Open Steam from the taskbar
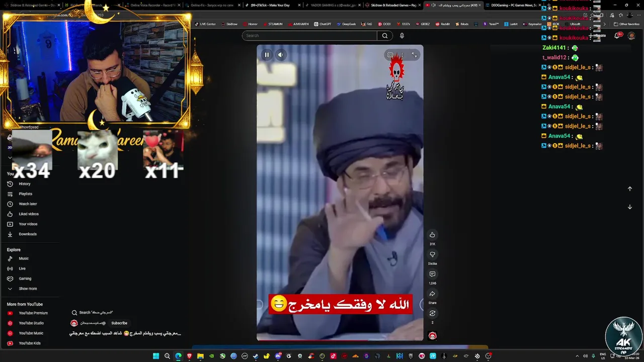The height and width of the screenshot is (362, 644). click(x=256, y=356)
